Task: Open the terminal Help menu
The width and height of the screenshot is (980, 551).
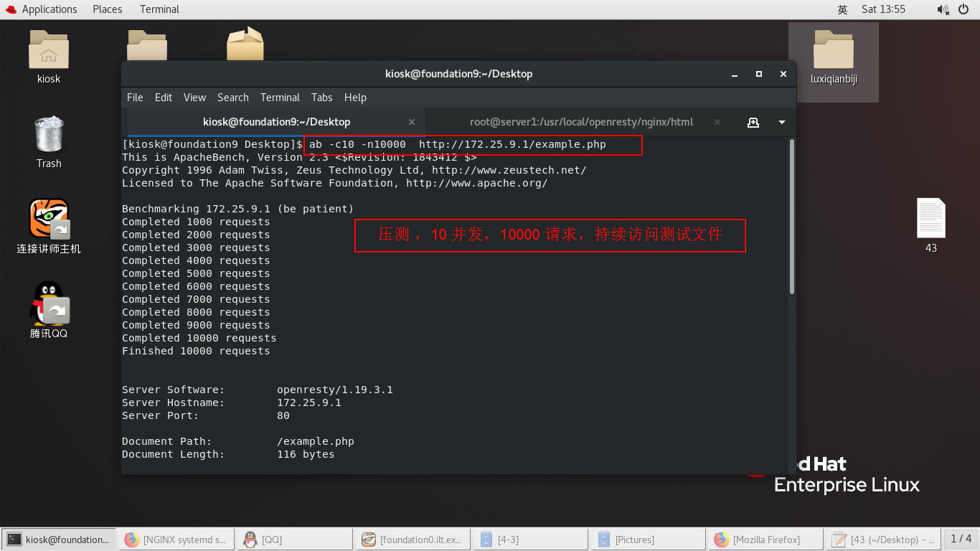Action: (355, 98)
